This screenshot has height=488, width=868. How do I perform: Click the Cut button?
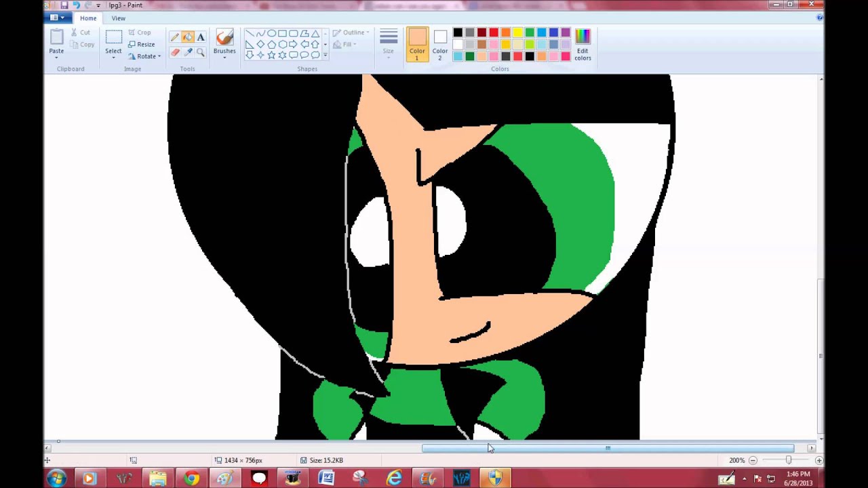click(x=80, y=33)
